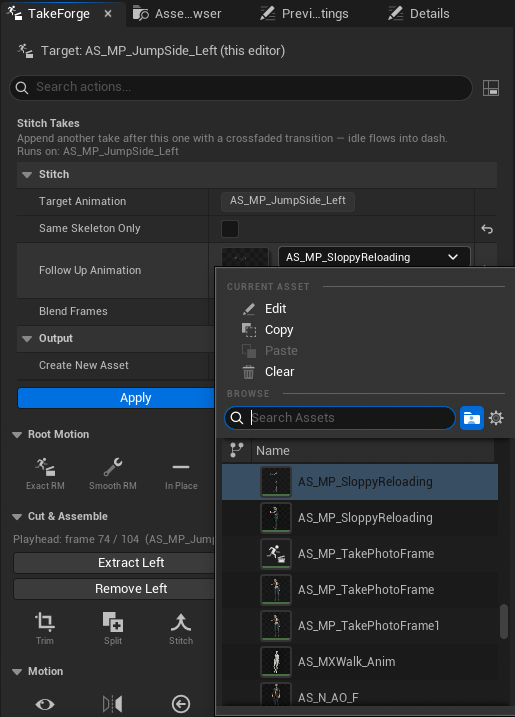Viewport: 515px width, 717px height.
Task: Click the circled left arrow icon in Motion
Action: click(x=181, y=704)
